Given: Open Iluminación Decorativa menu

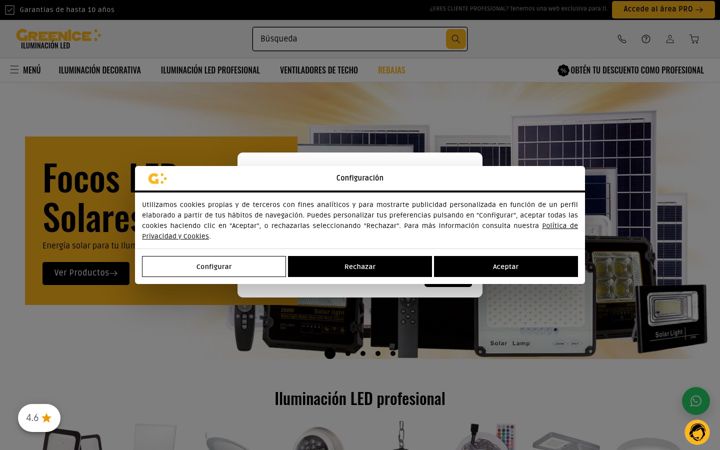Looking at the screenshot, I should click(x=100, y=70).
